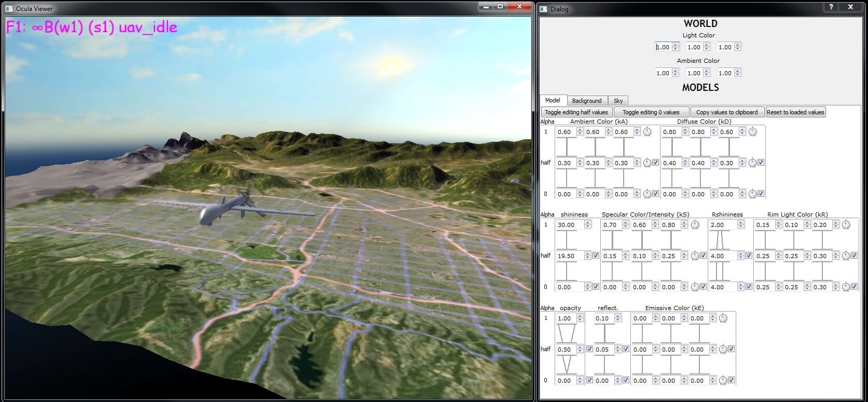Switch to the Background tab

tap(586, 101)
